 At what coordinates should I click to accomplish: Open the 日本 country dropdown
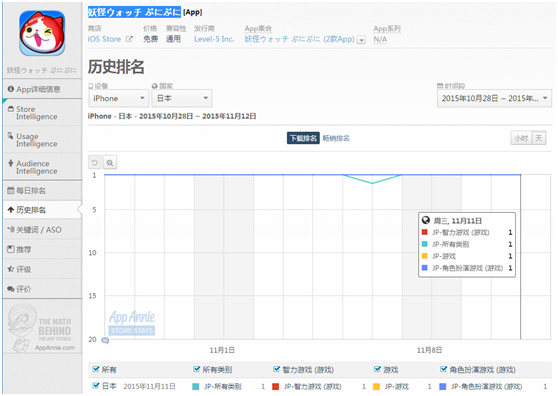tap(182, 98)
